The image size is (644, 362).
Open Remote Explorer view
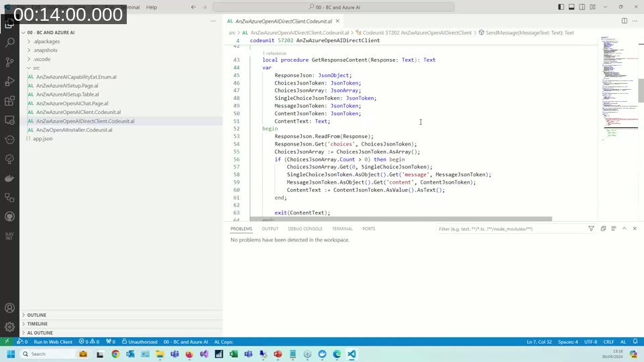coord(9,120)
